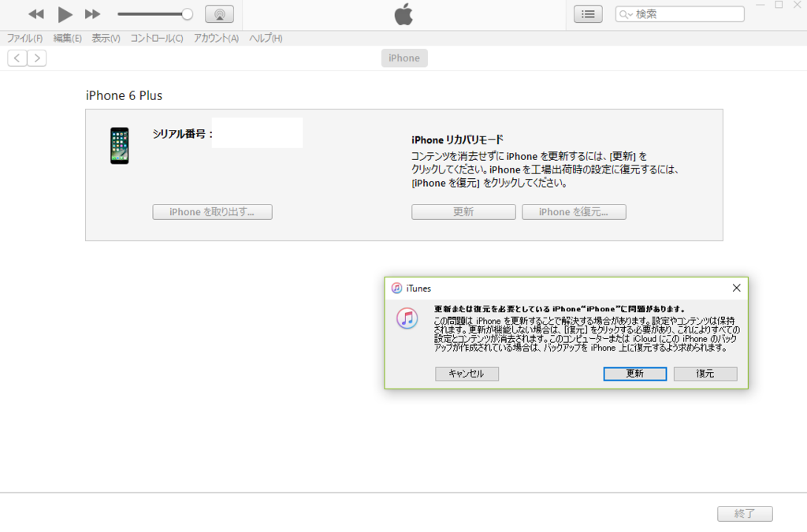807x532 pixels.
Task: Choose 更新 in the iTunes dialog
Action: tap(634, 374)
